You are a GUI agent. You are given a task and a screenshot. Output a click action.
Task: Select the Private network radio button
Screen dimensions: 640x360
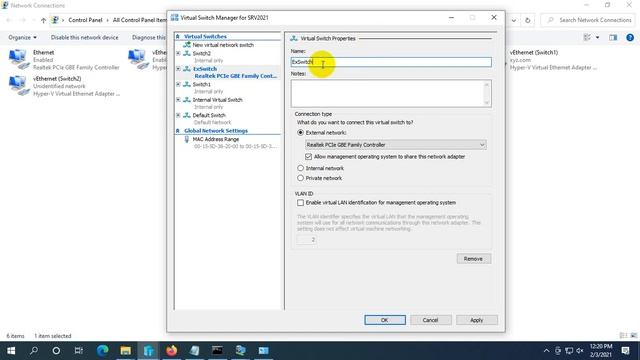[x=300, y=178]
